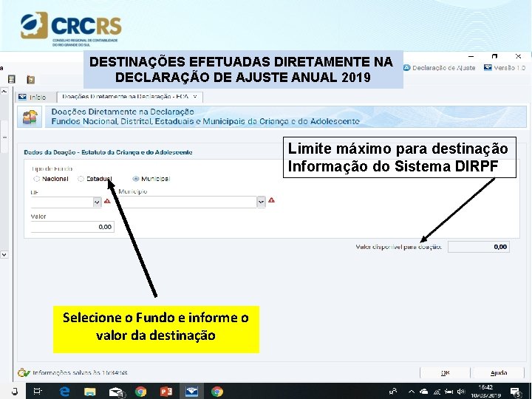Click the Valor input field
Image resolution: width=532 pixels, height=399 pixels.
tap(72, 227)
